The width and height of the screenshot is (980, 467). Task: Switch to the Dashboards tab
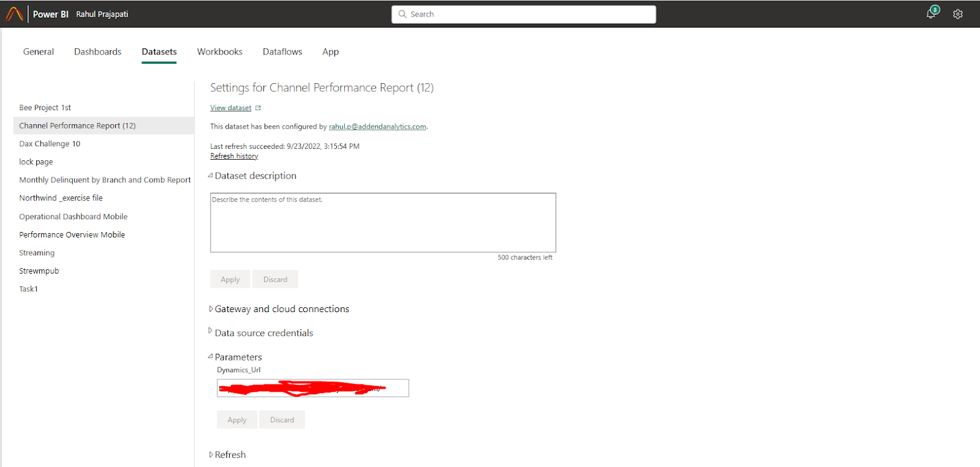(x=98, y=52)
